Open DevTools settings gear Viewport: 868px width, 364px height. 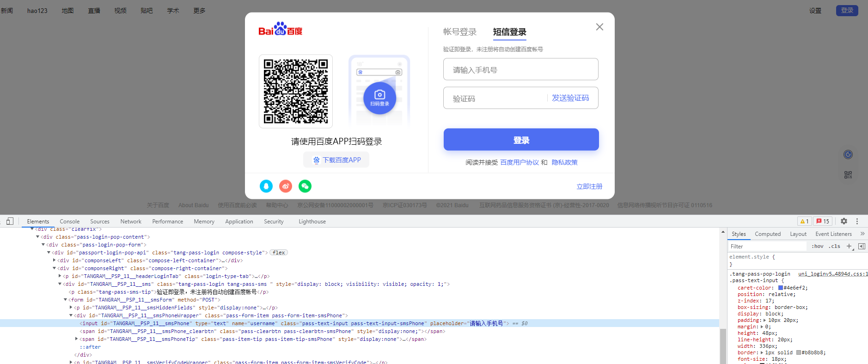tap(844, 221)
